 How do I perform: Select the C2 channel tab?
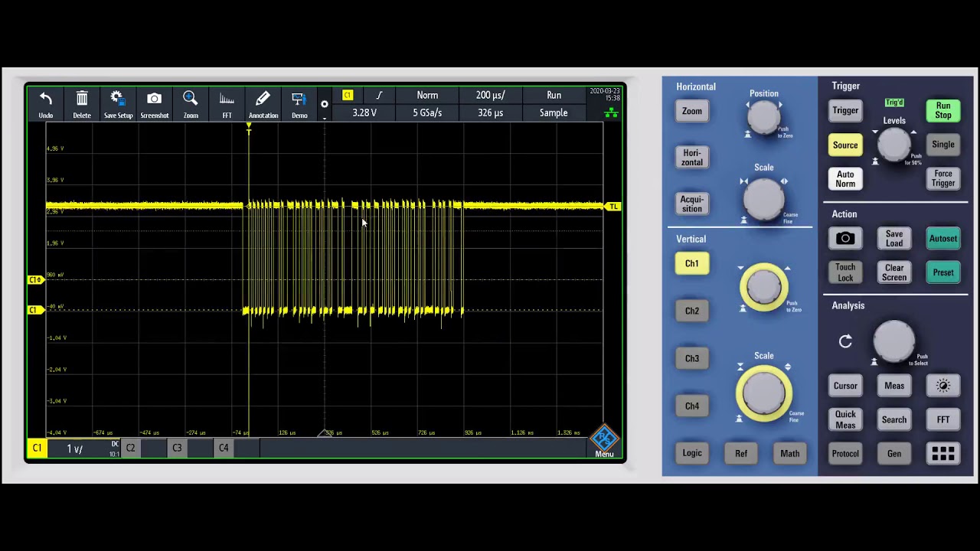pyautogui.click(x=130, y=448)
